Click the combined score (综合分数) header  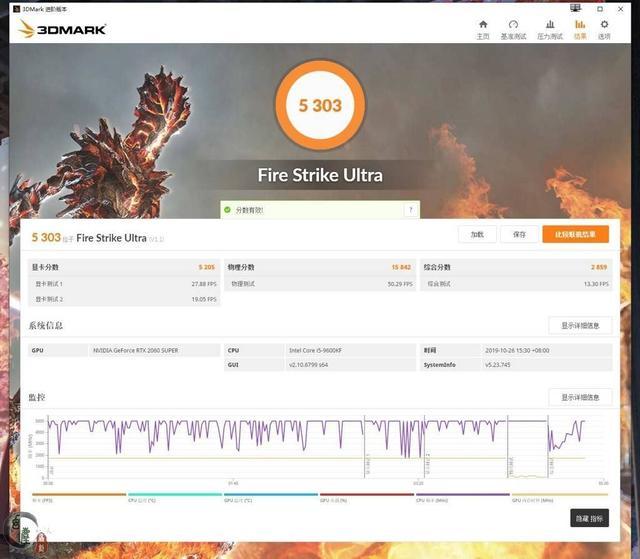click(437, 267)
